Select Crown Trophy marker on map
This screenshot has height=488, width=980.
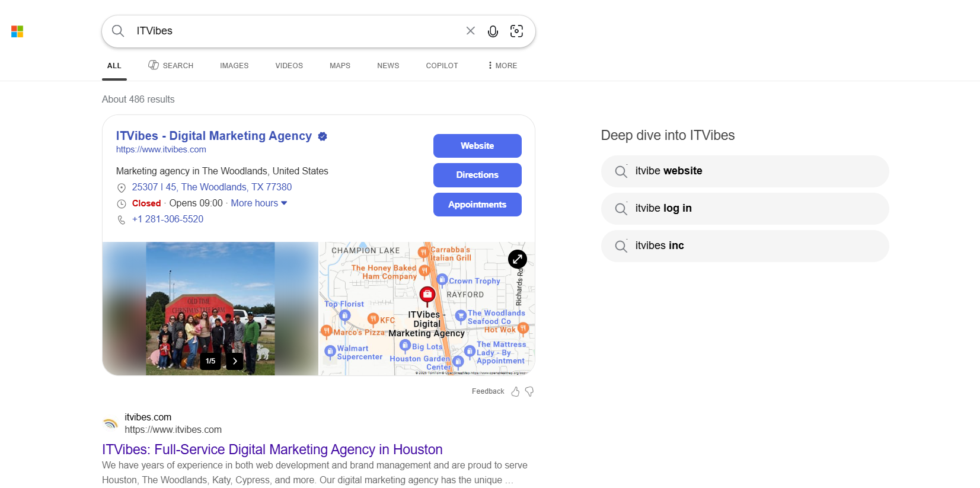[442, 279]
